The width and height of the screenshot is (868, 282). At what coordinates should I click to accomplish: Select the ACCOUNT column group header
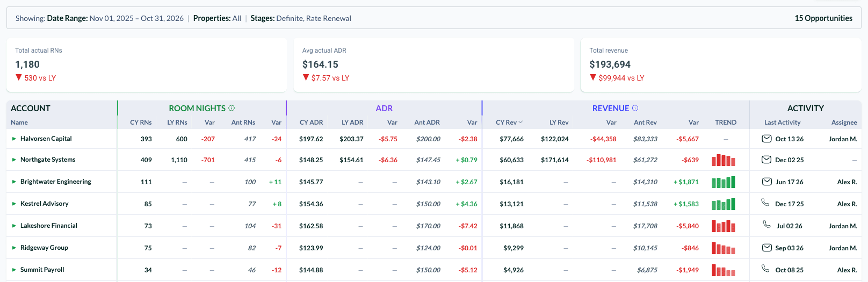(31, 109)
